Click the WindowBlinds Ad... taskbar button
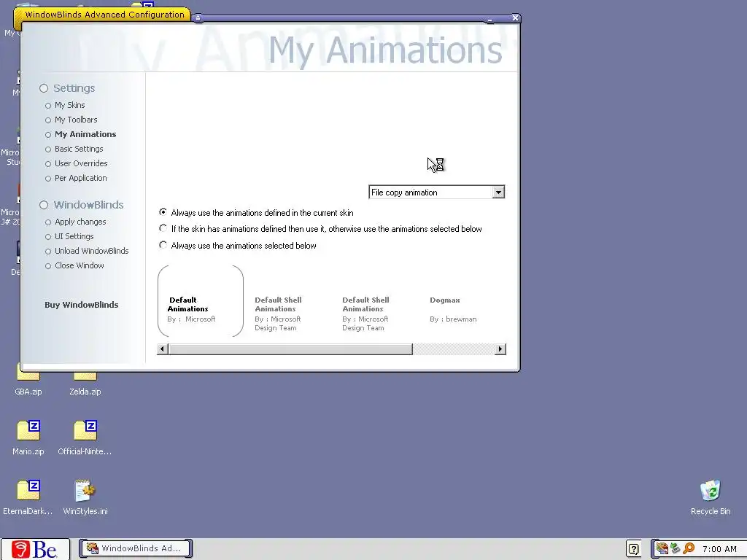This screenshot has height=560, width=747. coord(136,548)
